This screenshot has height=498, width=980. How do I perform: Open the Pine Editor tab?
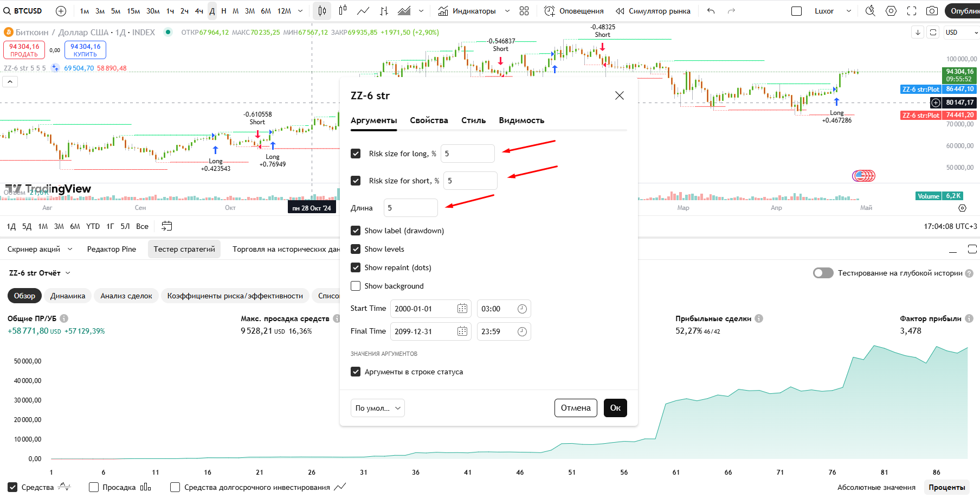(112, 249)
